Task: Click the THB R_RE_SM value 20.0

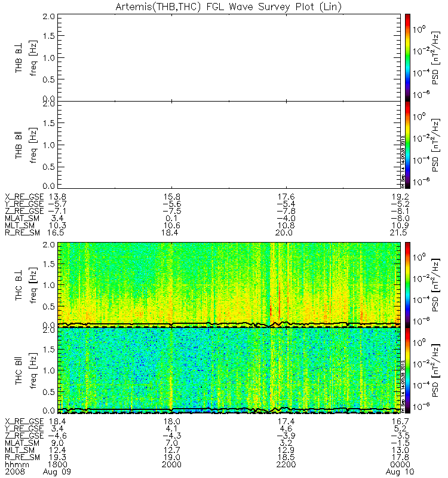Action: pyautogui.click(x=284, y=232)
